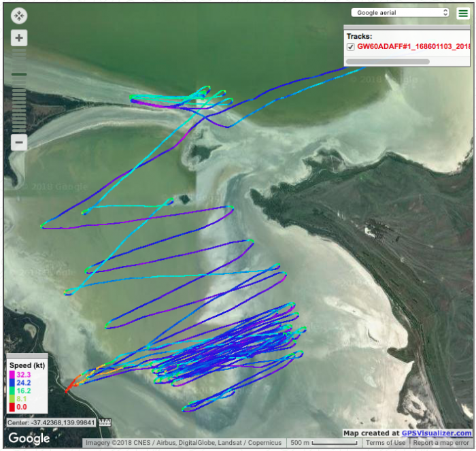The image size is (476, 451).
Task: Open the green hamburger menu
Action: 463,14
